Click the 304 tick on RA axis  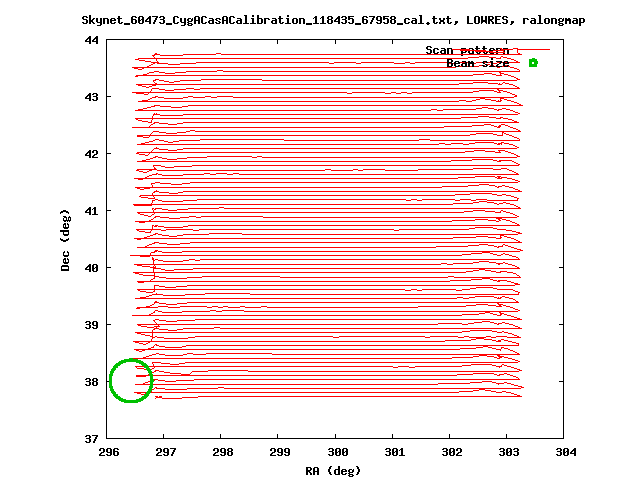564,452
